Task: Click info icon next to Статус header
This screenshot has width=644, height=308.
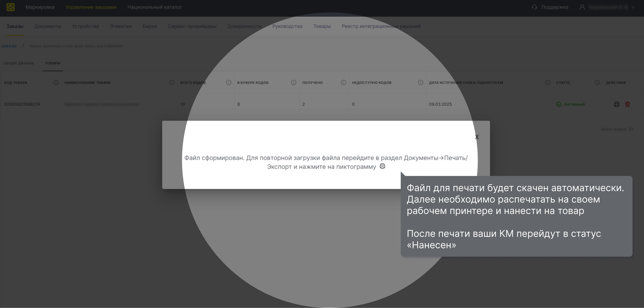Action: point(597,82)
